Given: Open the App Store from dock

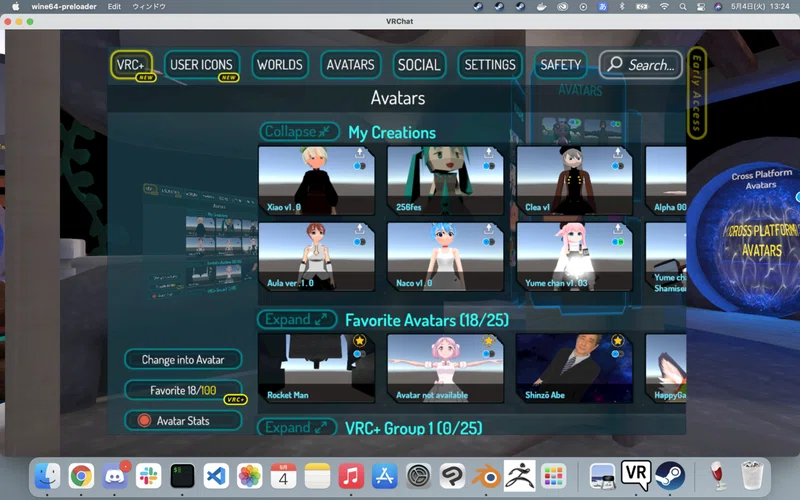Looking at the screenshot, I should point(384,477).
